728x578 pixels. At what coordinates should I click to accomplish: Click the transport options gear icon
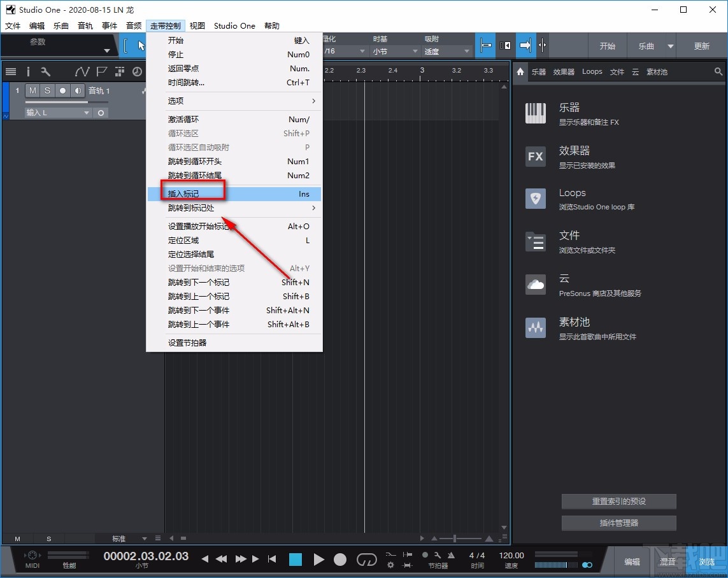click(390, 565)
